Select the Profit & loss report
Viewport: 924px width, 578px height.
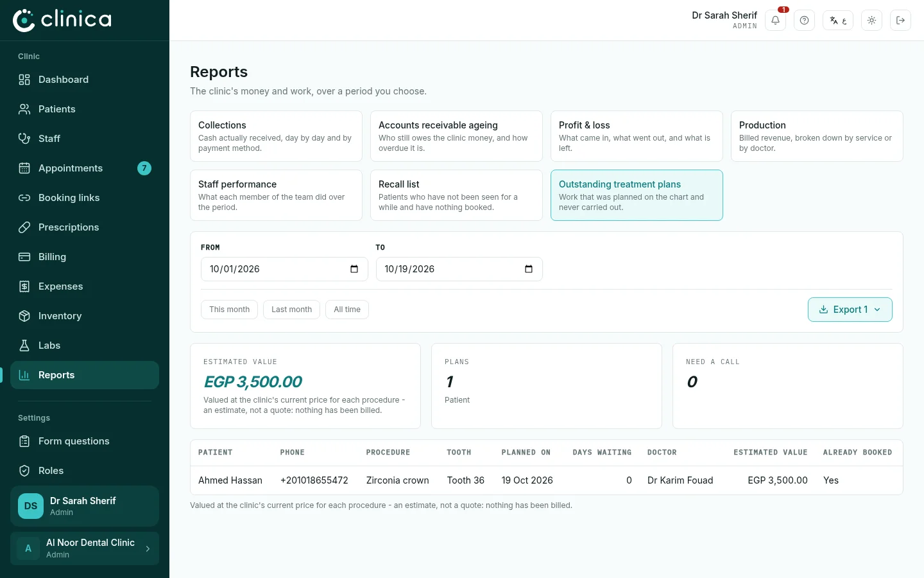point(637,136)
